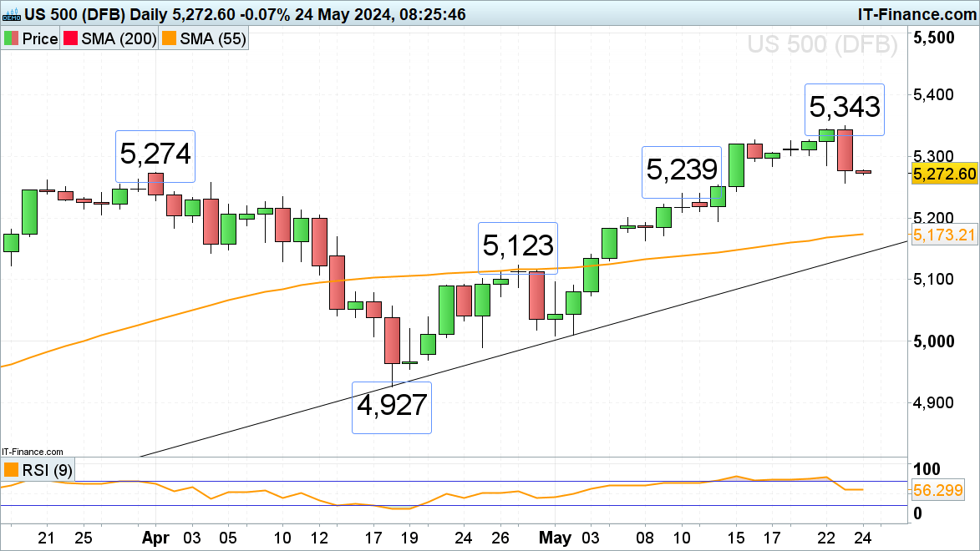
Task: Select the RSI (9) indicator label
Action: coord(46,470)
